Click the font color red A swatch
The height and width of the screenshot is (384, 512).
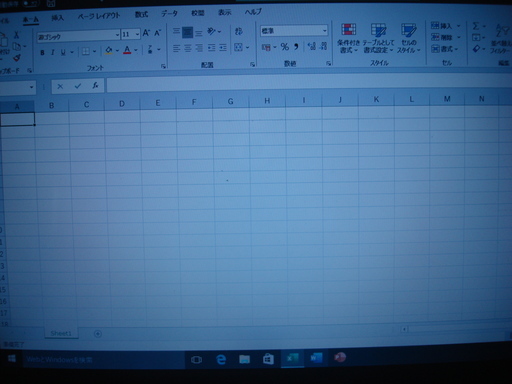(127, 50)
